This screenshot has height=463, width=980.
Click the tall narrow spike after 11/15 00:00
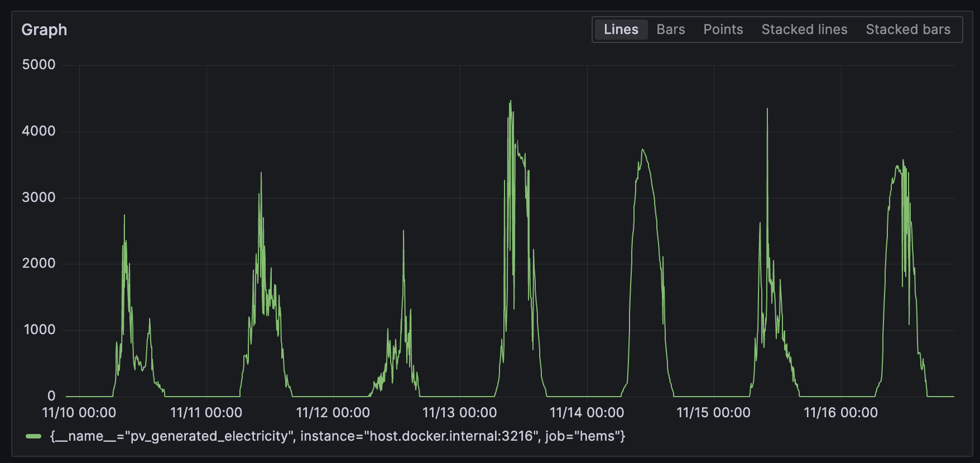(767, 110)
